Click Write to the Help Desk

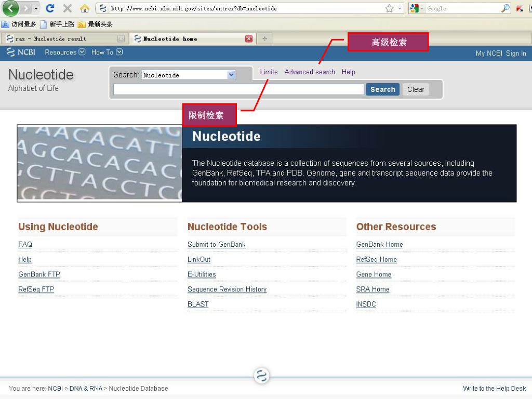494,388
